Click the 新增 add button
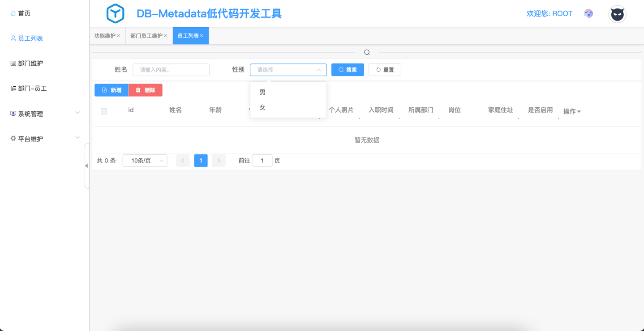Screen dimensions: 644x331 click(x=112, y=90)
